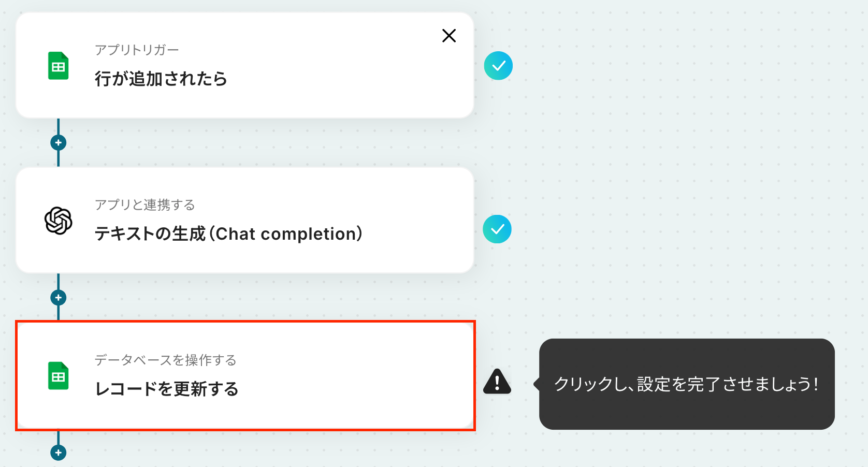Click the アプリと連携する label
868x467 pixels.
click(145, 205)
